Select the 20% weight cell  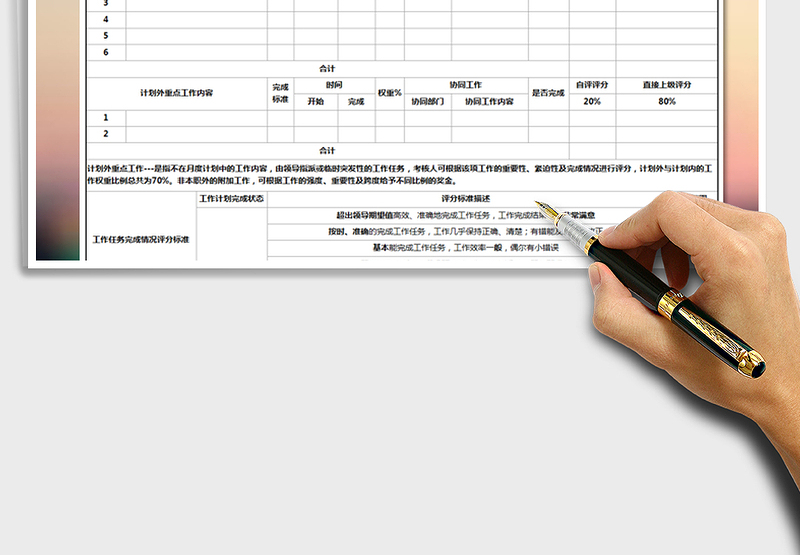tap(592, 101)
